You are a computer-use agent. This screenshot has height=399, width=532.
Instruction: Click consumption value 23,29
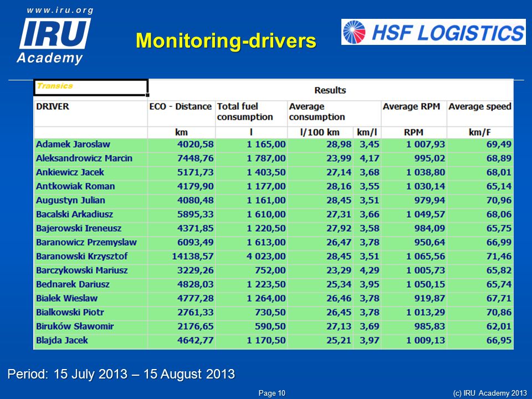339,270
